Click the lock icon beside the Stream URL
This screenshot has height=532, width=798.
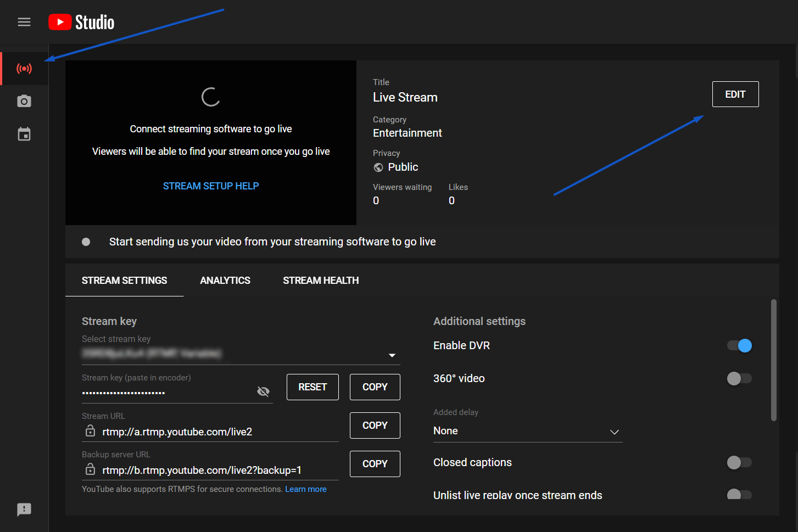(90, 431)
